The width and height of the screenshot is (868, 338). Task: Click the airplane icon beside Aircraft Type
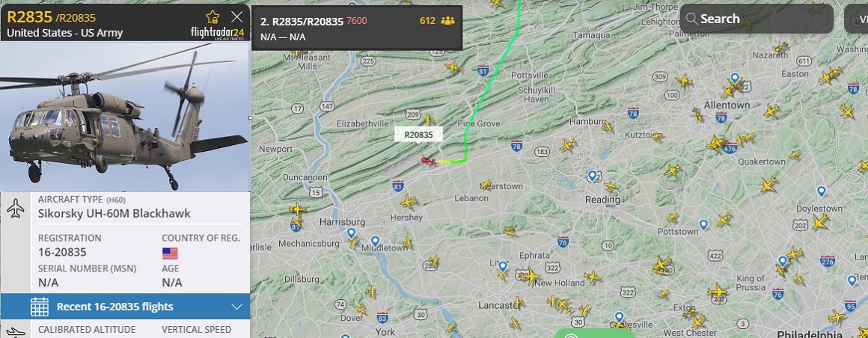[16, 208]
